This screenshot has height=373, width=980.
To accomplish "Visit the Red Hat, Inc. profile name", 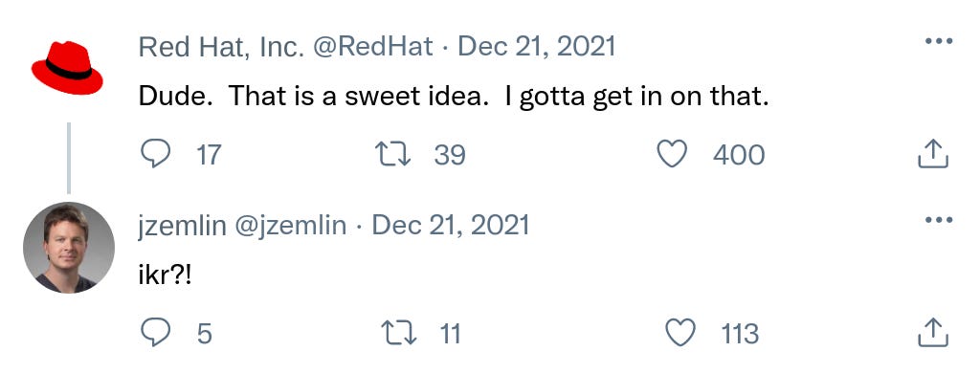I will pos(221,47).
